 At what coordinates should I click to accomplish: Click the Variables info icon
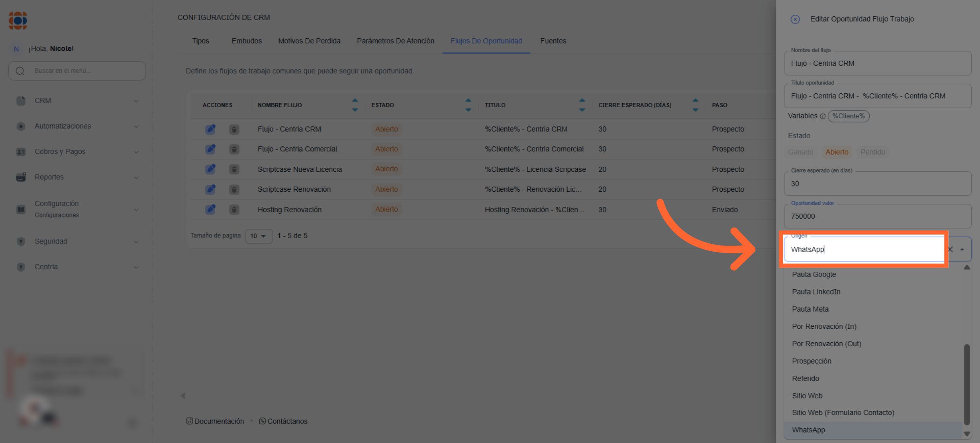coord(822,116)
